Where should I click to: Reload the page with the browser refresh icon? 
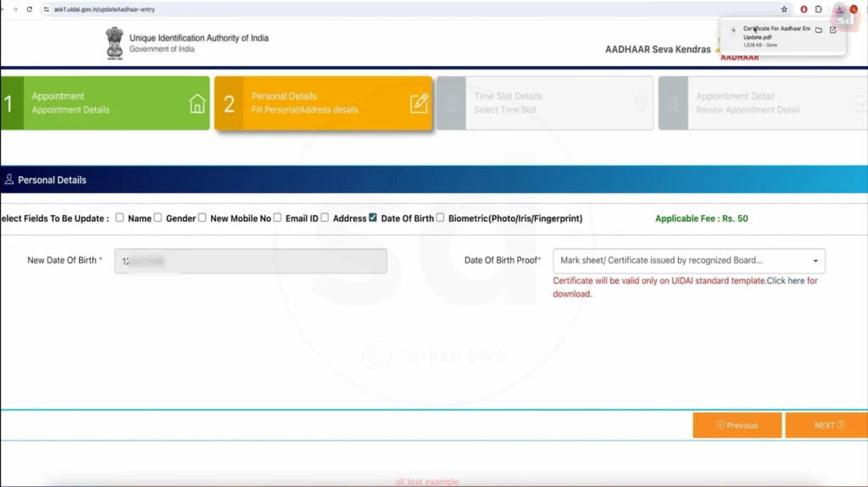[30, 9]
